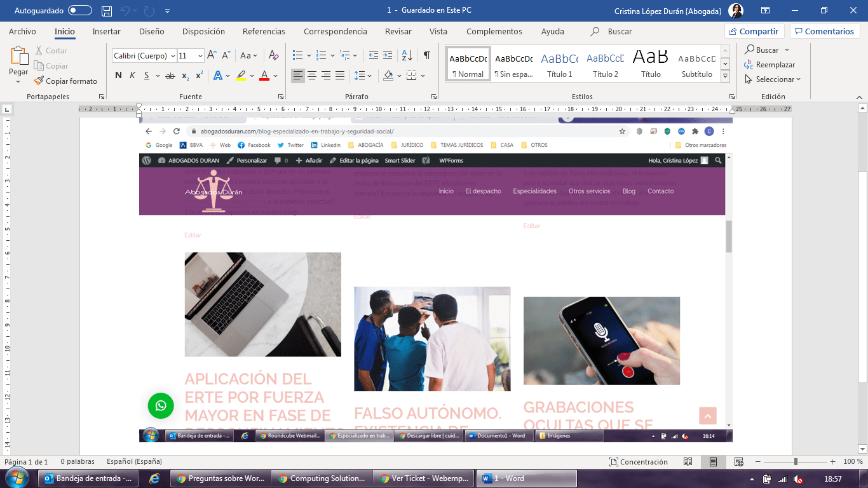Open the font name dropdown
Viewport: 868px width, 488px height.
(x=173, y=56)
